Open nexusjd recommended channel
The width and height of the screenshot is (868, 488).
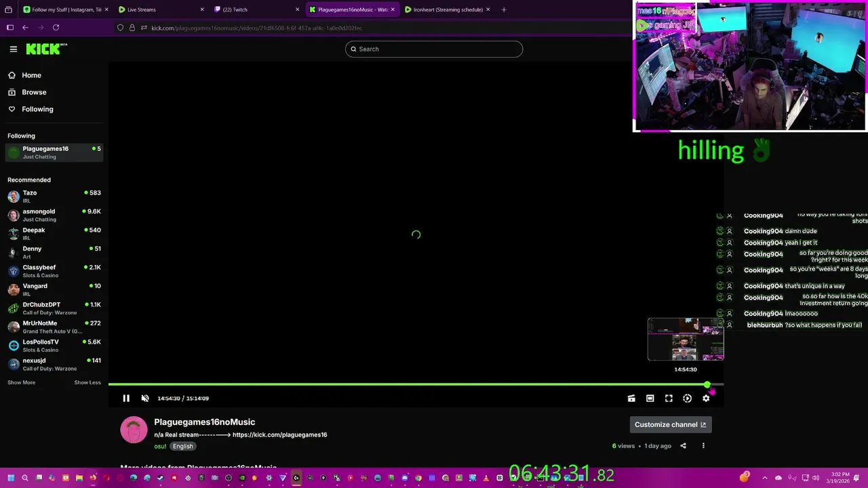54,364
